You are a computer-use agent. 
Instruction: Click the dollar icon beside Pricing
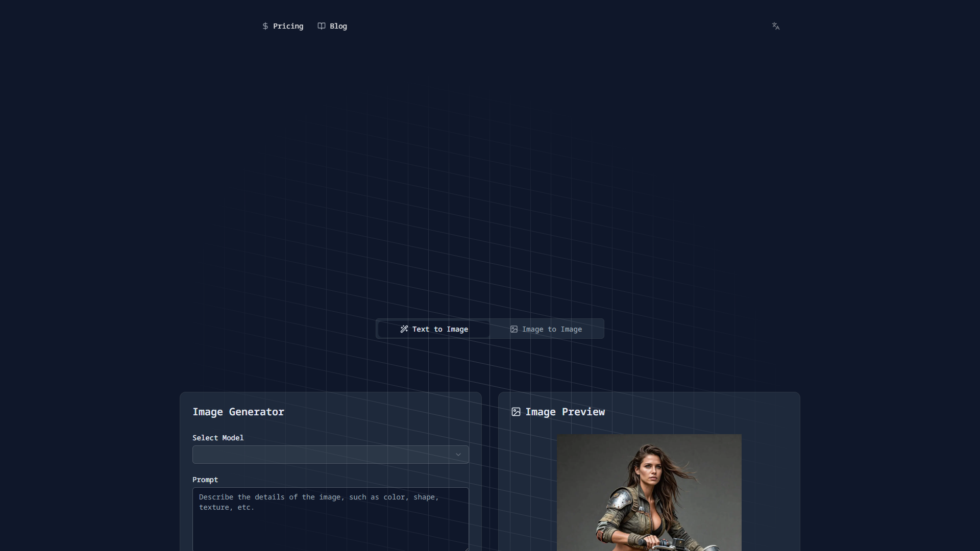[265, 26]
